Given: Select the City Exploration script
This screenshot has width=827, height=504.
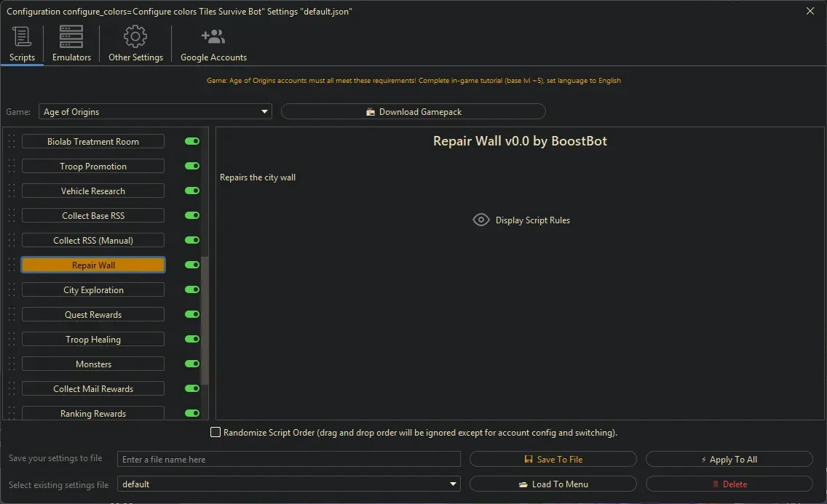Looking at the screenshot, I should (x=92, y=289).
